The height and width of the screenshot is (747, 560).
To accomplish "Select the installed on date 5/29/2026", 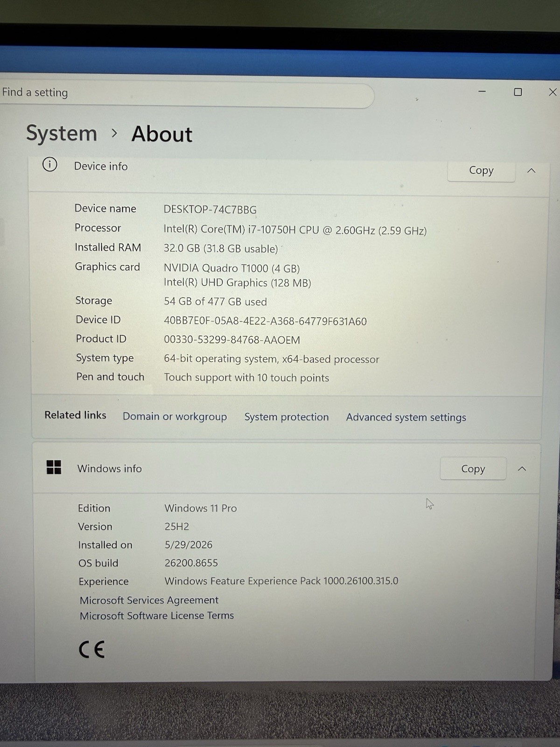I will click(189, 545).
